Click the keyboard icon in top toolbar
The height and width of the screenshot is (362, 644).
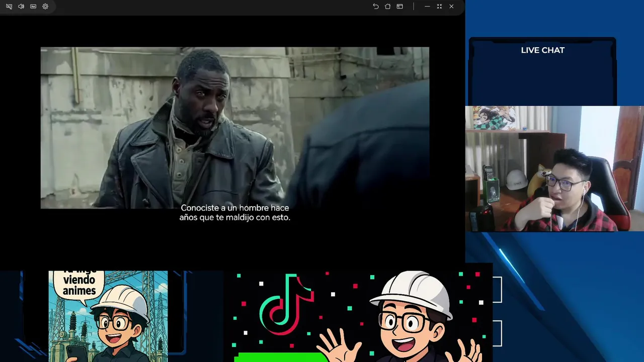[33, 7]
